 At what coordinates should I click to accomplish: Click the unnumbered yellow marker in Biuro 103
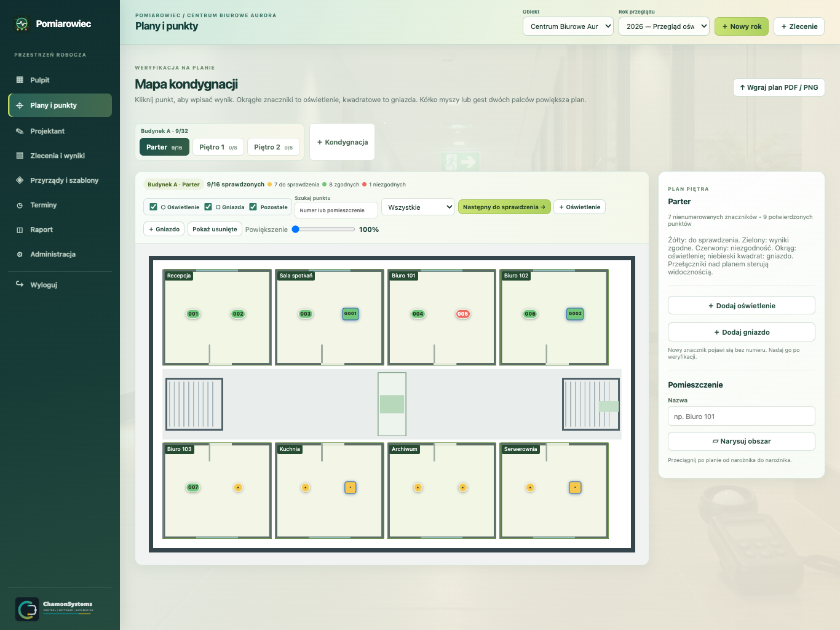[238, 487]
